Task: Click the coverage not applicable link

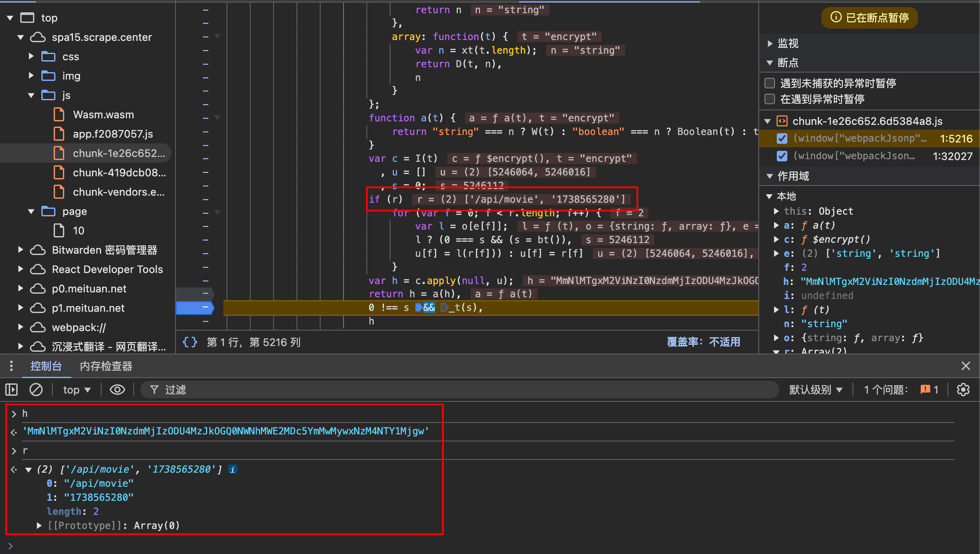Action: point(703,342)
